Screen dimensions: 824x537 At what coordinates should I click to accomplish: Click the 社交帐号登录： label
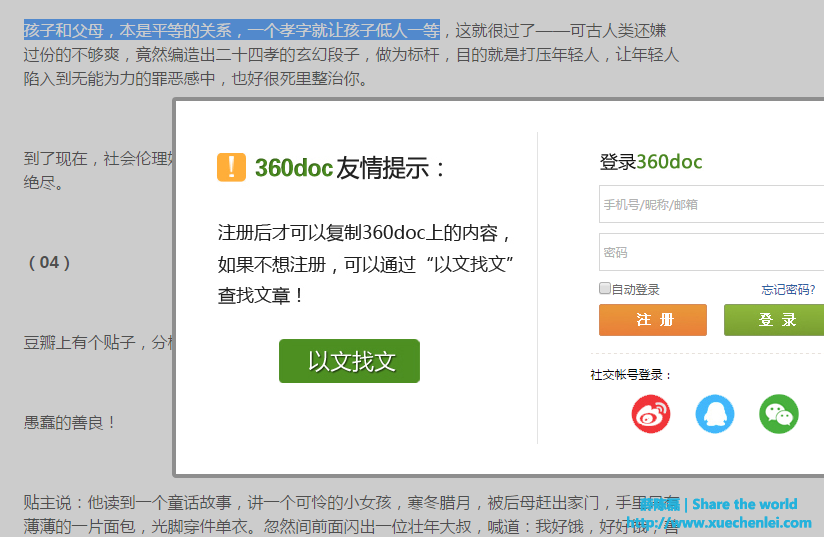click(631, 375)
